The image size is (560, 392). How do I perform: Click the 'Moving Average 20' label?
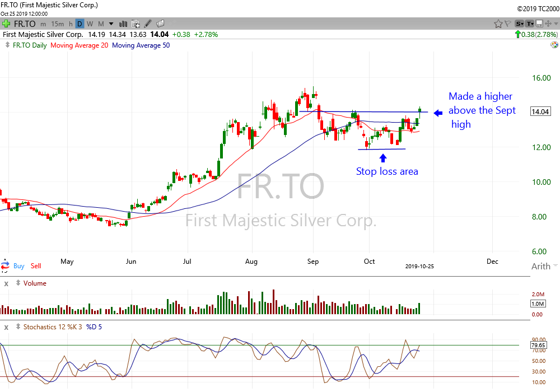(x=80, y=45)
